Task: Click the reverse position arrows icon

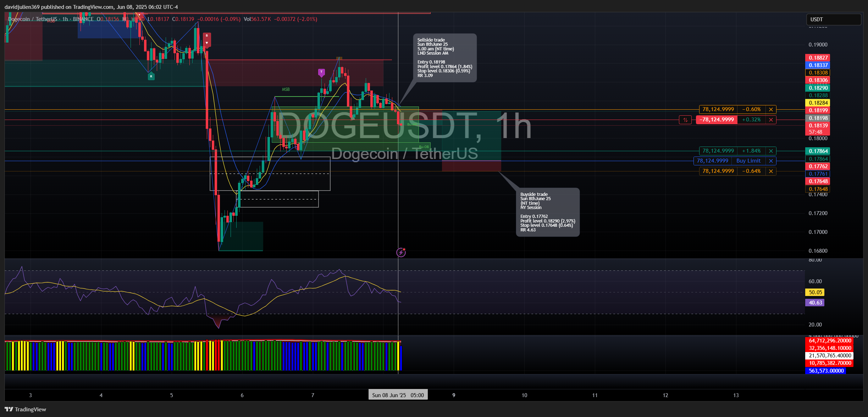Action: tap(685, 120)
